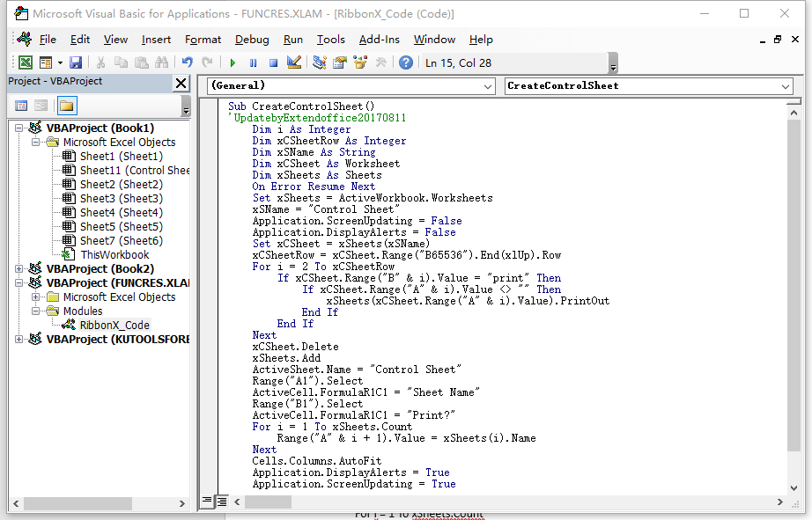Close the Project panel with the X

pos(181,83)
